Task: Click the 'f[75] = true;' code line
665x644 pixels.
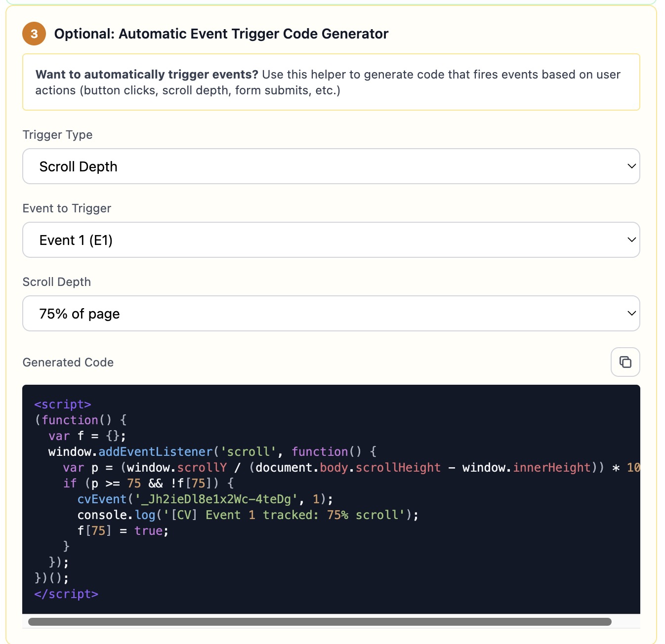Action: (x=123, y=531)
